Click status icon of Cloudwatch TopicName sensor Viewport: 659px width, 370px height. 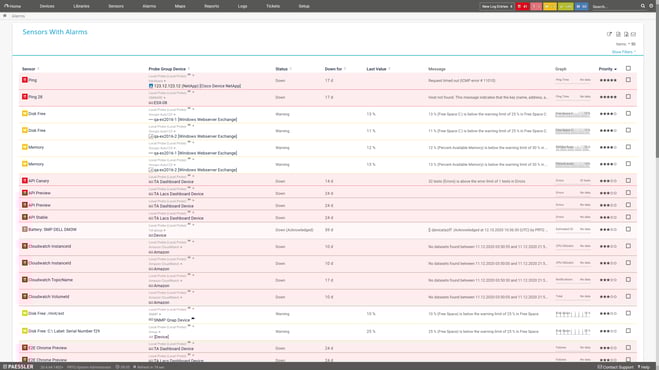(x=25, y=280)
